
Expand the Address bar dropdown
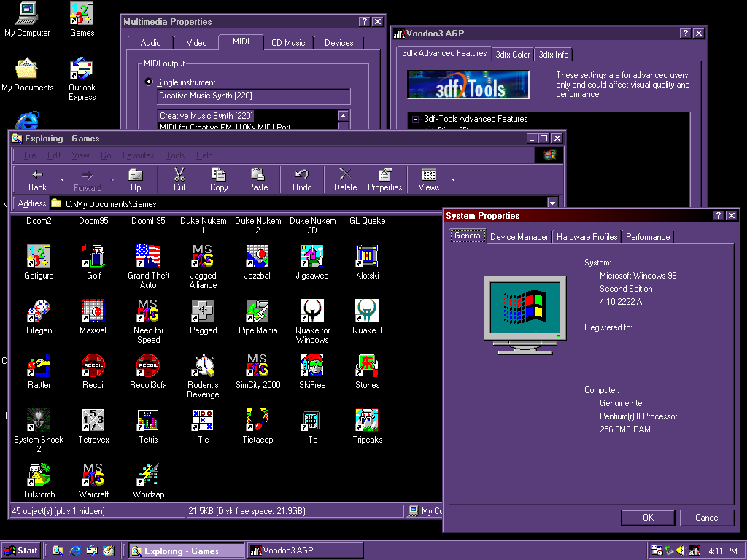tap(552, 203)
